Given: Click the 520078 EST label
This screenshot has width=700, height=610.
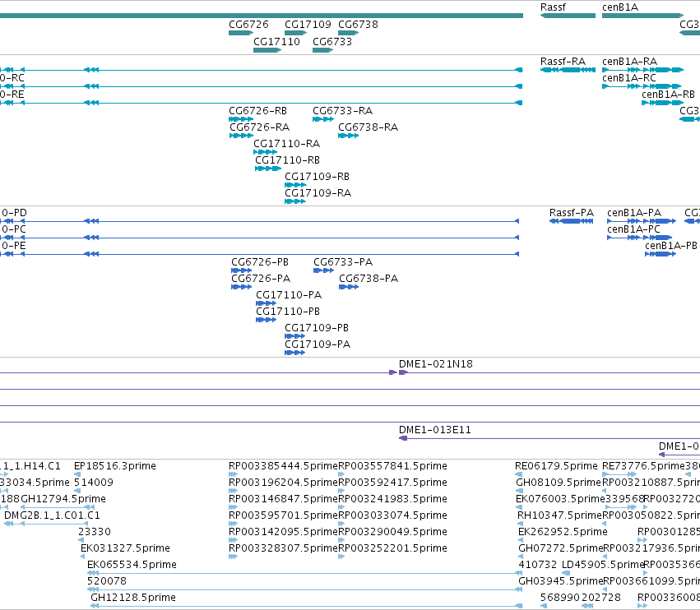Looking at the screenshot, I should coord(107,581).
